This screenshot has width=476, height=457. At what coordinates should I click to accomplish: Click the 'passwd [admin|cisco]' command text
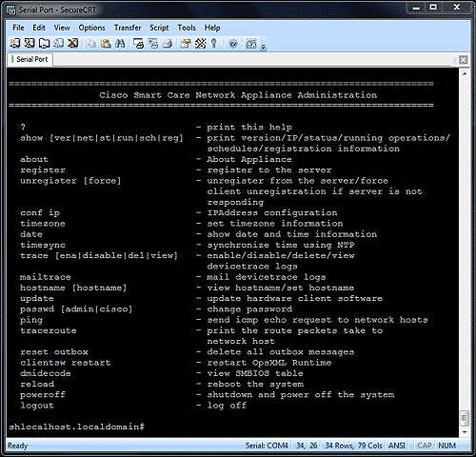(x=76, y=309)
